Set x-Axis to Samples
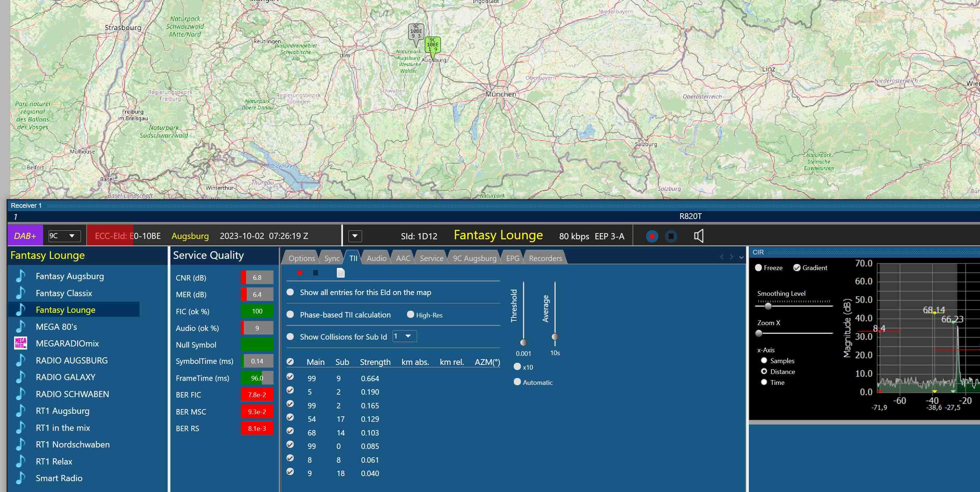Image resolution: width=980 pixels, height=492 pixels. pos(764,360)
